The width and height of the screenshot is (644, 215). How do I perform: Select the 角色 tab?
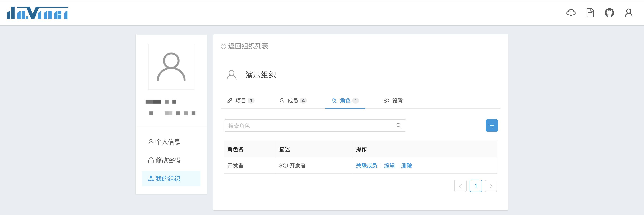click(x=345, y=101)
